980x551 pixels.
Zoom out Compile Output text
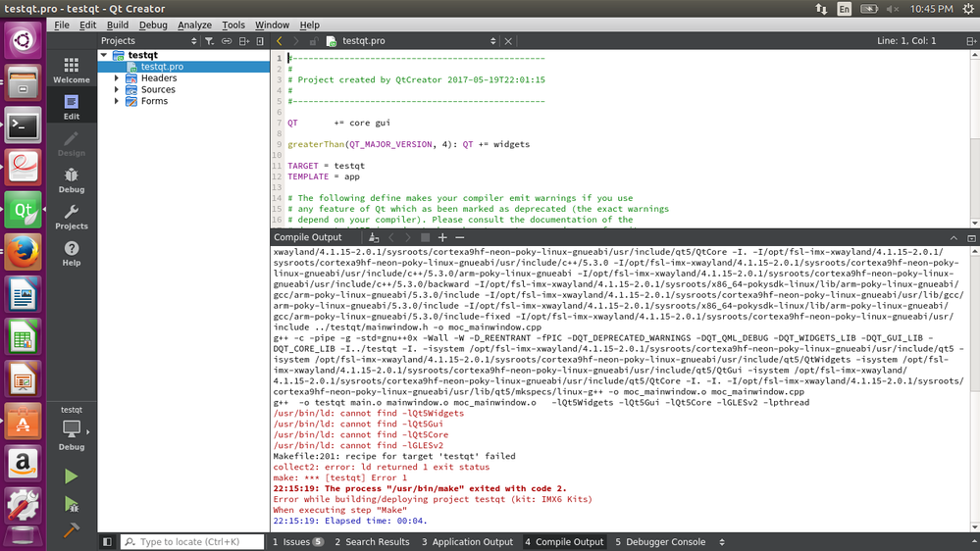point(460,237)
